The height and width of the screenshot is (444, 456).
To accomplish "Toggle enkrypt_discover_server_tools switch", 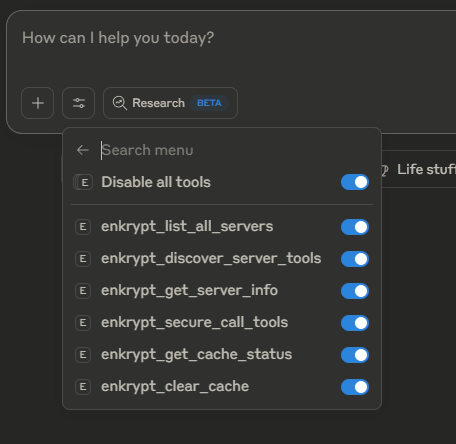I will click(355, 259).
